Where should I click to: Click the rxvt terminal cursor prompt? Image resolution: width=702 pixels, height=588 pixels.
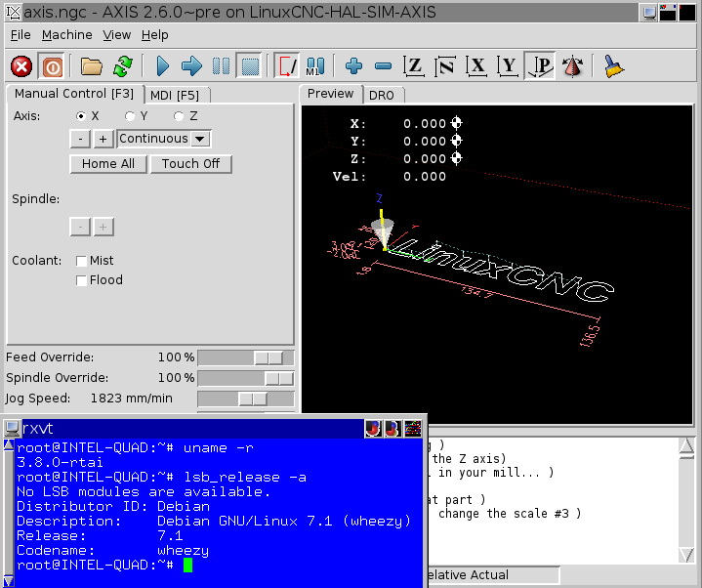click(187, 566)
